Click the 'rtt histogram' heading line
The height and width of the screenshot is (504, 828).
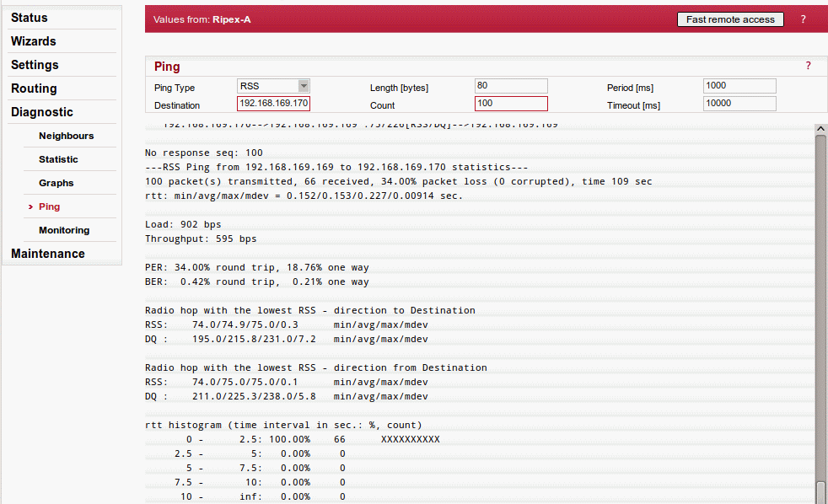pos(283,425)
